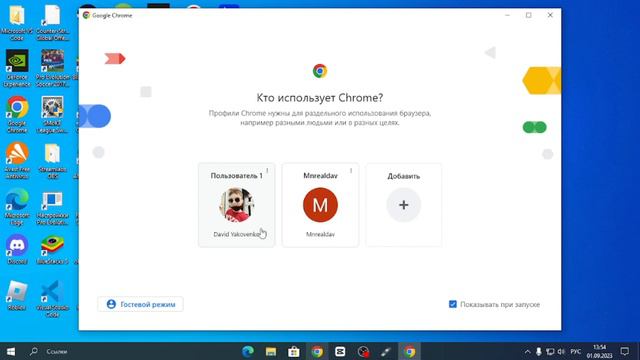Close the Chrome profile picker window

550,15
